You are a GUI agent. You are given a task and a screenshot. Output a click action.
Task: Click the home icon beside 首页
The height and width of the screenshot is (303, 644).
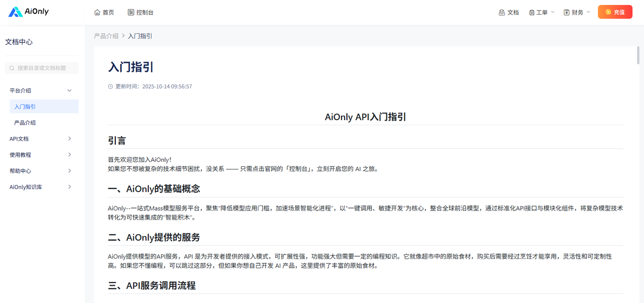97,12
